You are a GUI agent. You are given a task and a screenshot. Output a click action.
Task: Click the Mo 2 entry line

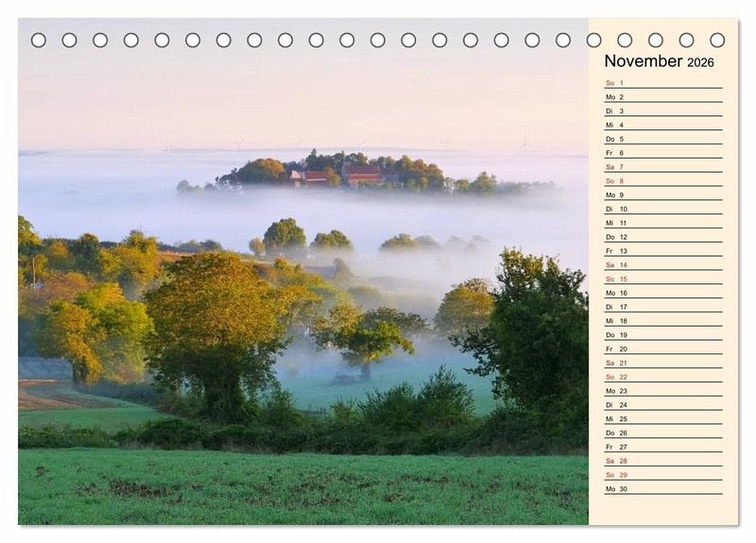tap(662, 97)
